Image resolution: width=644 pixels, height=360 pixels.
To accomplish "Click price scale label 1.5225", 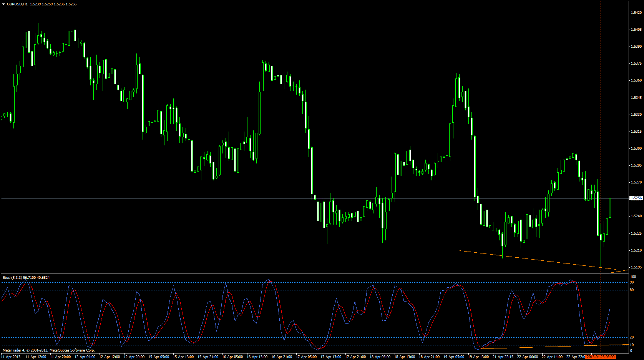I will (637, 233).
